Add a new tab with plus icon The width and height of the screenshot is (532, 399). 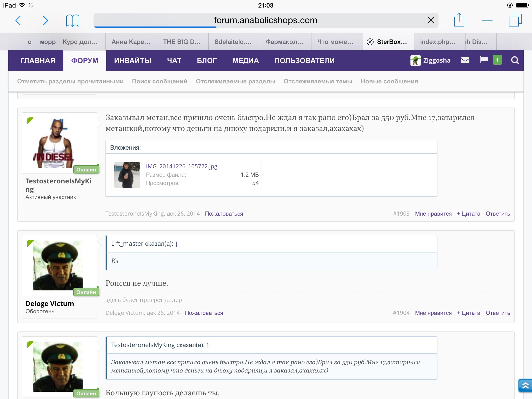pyautogui.click(x=487, y=20)
